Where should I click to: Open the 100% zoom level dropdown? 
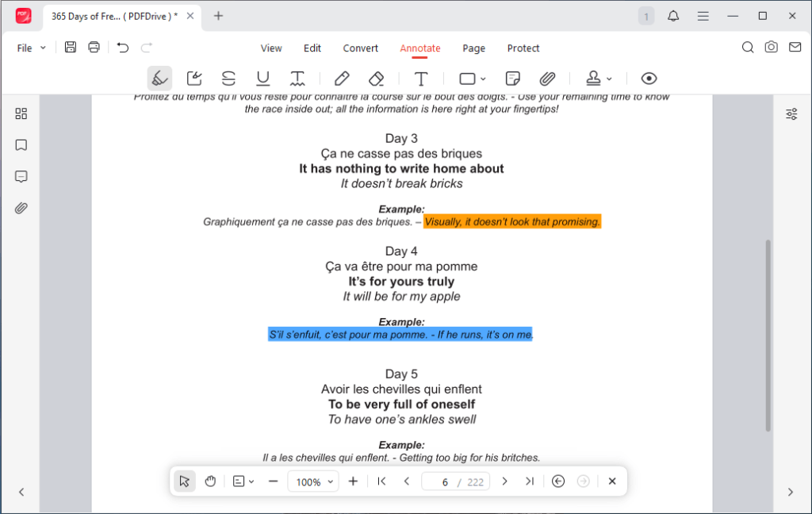click(313, 482)
